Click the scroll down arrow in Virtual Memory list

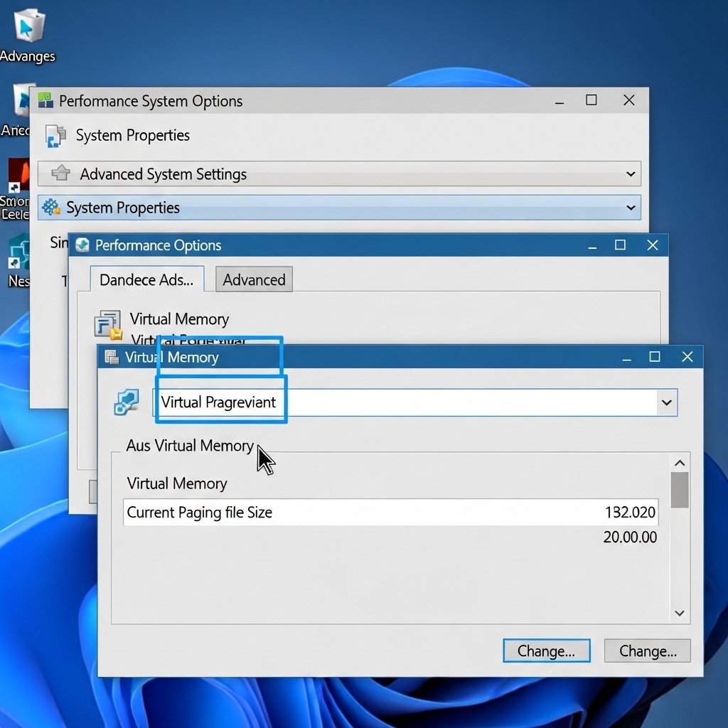click(679, 613)
